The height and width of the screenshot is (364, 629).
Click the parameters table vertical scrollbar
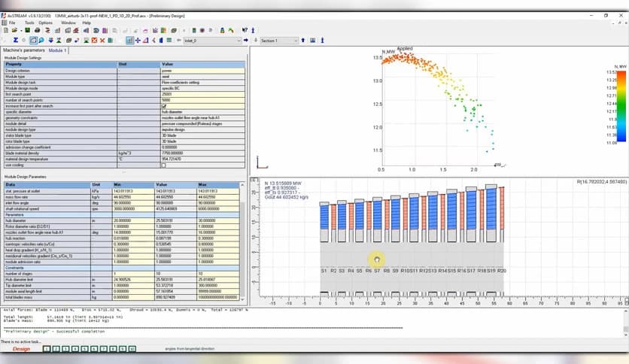point(242,241)
